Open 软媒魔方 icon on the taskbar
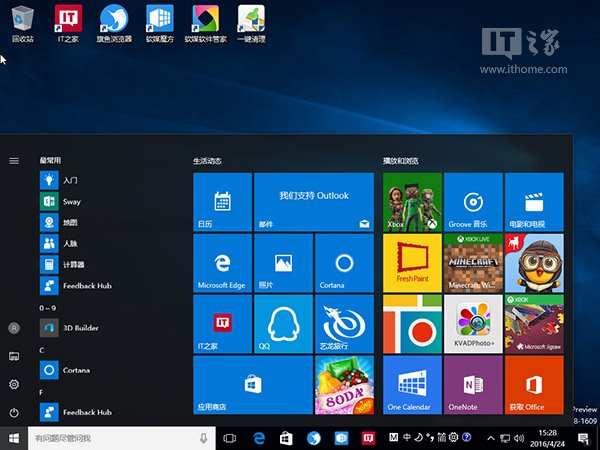 pyautogui.click(x=341, y=438)
